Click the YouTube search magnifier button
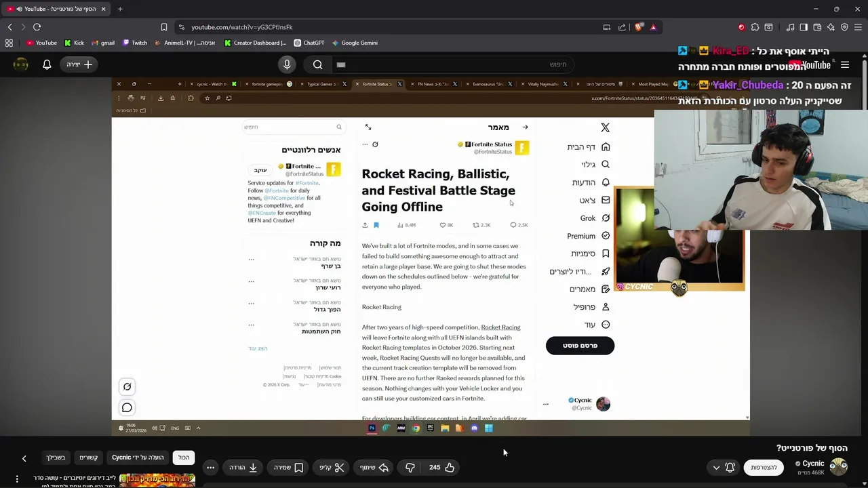Image resolution: width=868 pixels, height=488 pixels. click(x=318, y=64)
